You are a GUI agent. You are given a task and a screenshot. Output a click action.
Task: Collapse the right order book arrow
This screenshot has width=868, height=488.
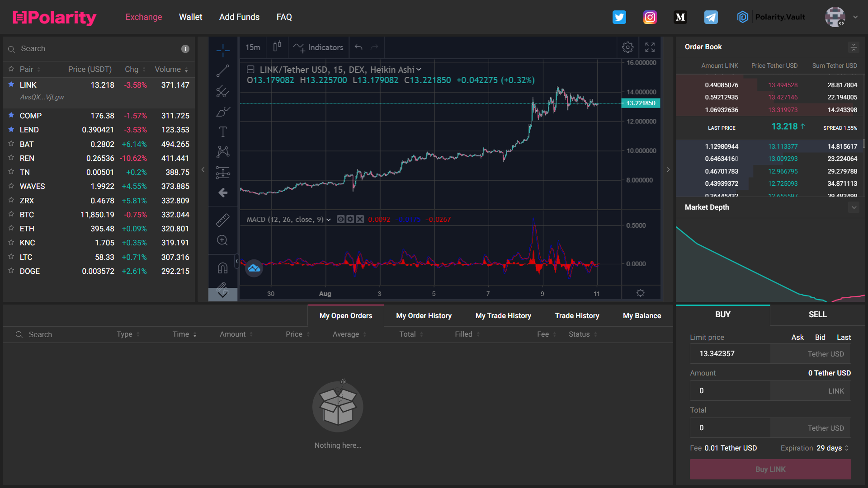pyautogui.click(x=668, y=170)
